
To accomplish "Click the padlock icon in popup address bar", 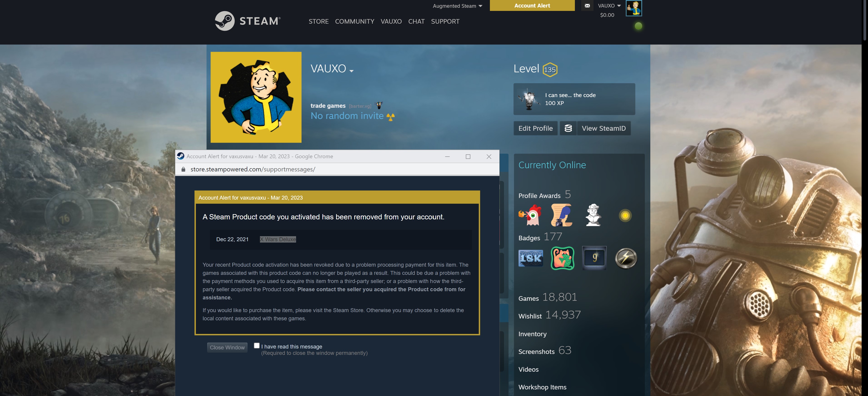I will tap(183, 169).
